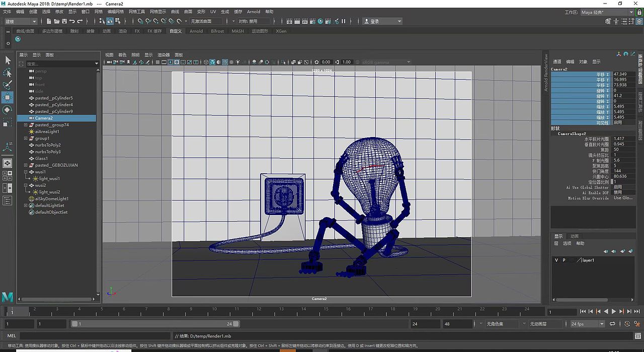Open the 渲染器 viewport panel menu

[164, 54]
